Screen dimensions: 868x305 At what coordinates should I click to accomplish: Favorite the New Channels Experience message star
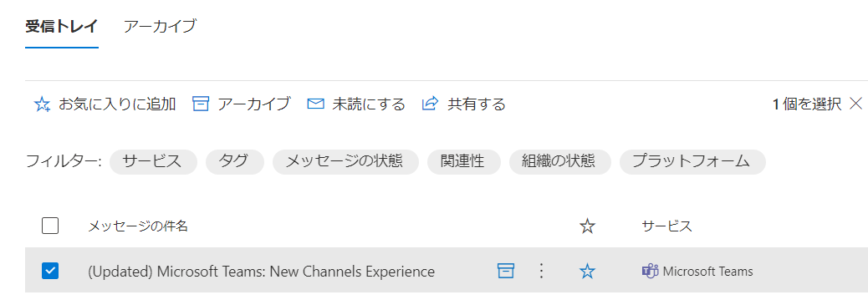tap(587, 271)
